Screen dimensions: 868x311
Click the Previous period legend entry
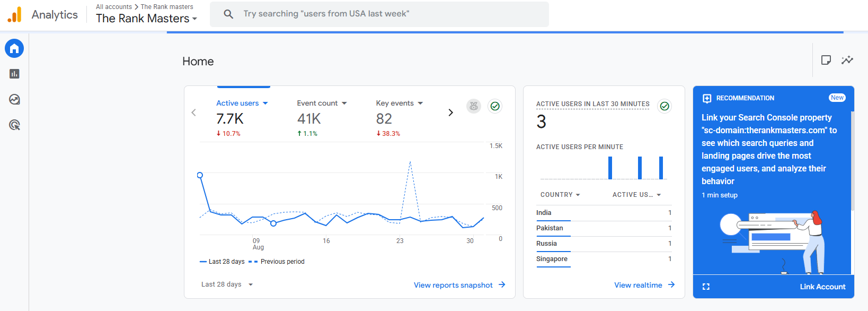point(276,262)
